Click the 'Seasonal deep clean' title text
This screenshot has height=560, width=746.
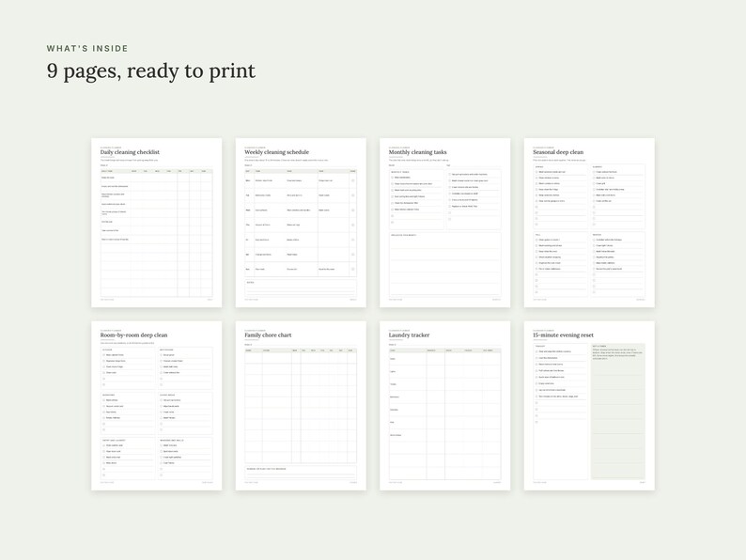pyautogui.click(x=558, y=152)
